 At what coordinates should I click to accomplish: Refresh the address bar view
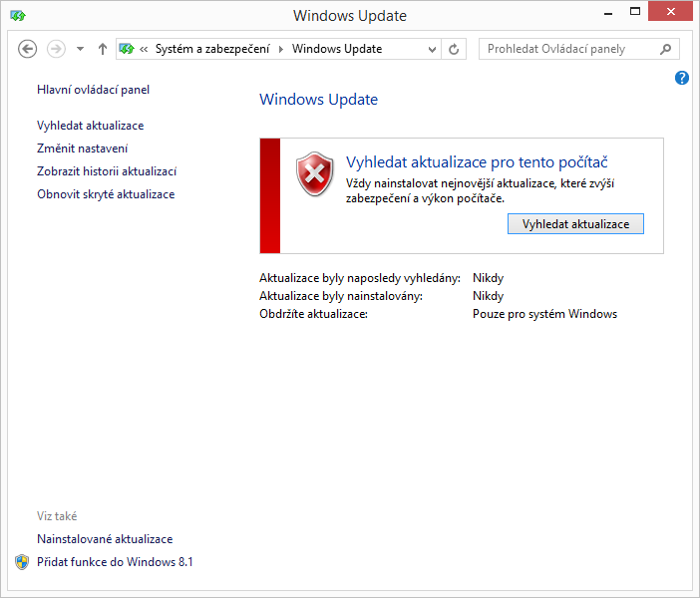pyautogui.click(x=455, y=49)
